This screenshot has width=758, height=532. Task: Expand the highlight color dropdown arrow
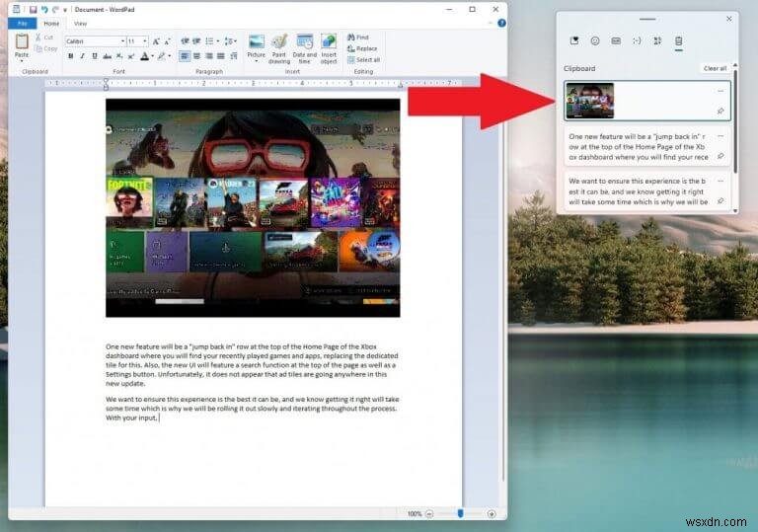(169, 56)
